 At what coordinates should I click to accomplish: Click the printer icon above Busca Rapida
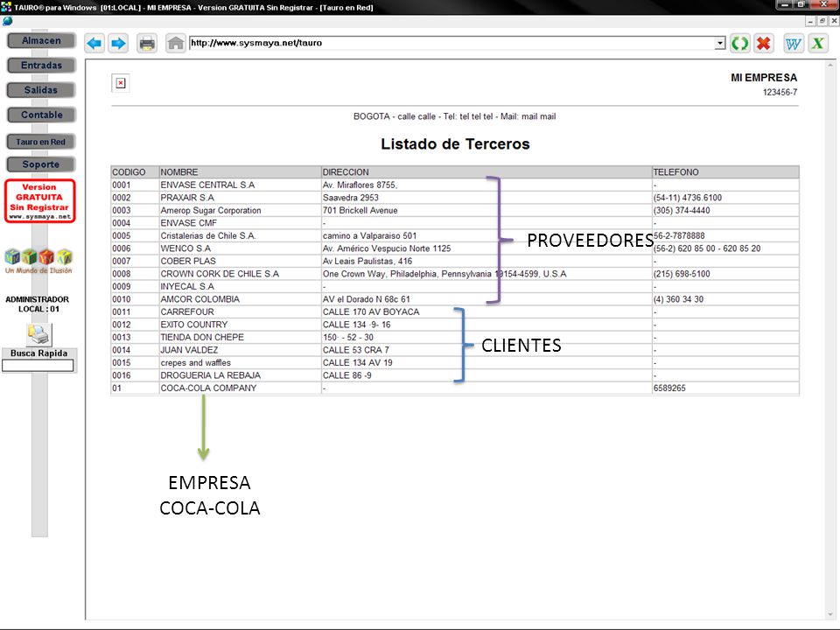[x=39, y=335]
